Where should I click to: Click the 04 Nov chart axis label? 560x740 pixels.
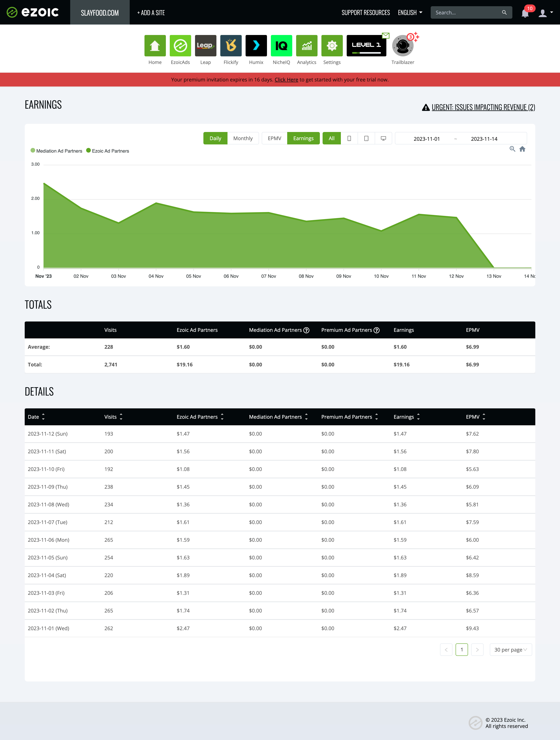[x=156, y=276]
